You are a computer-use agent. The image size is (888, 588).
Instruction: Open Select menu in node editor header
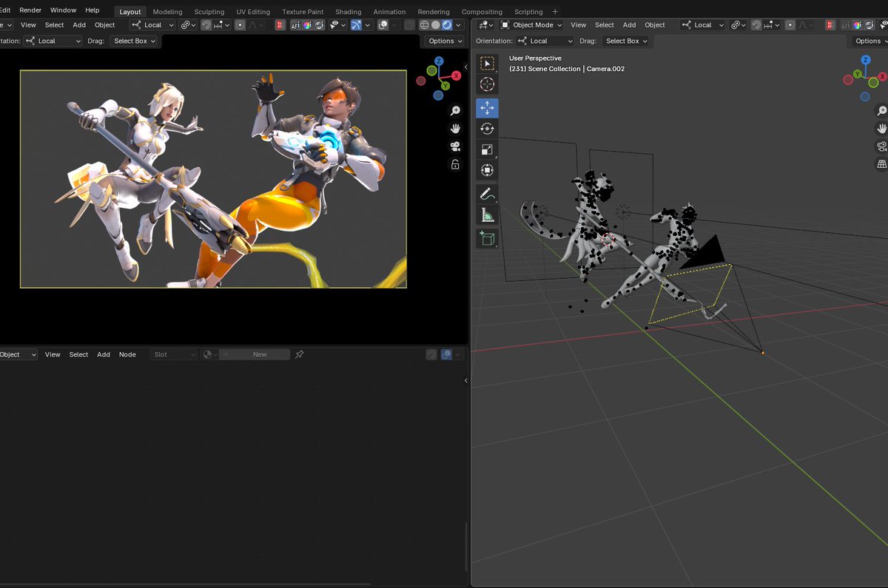[x=78, y=355]
